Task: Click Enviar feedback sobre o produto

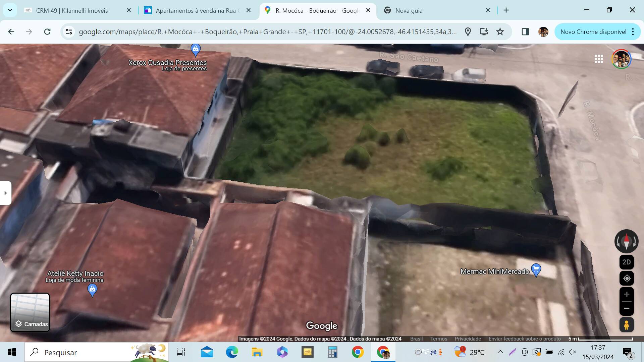Action: coord(524,339)
